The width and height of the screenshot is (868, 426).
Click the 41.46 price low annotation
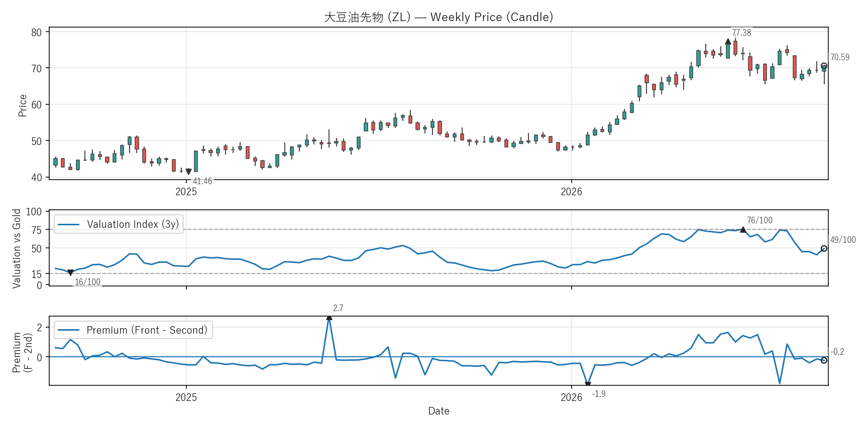202,181
